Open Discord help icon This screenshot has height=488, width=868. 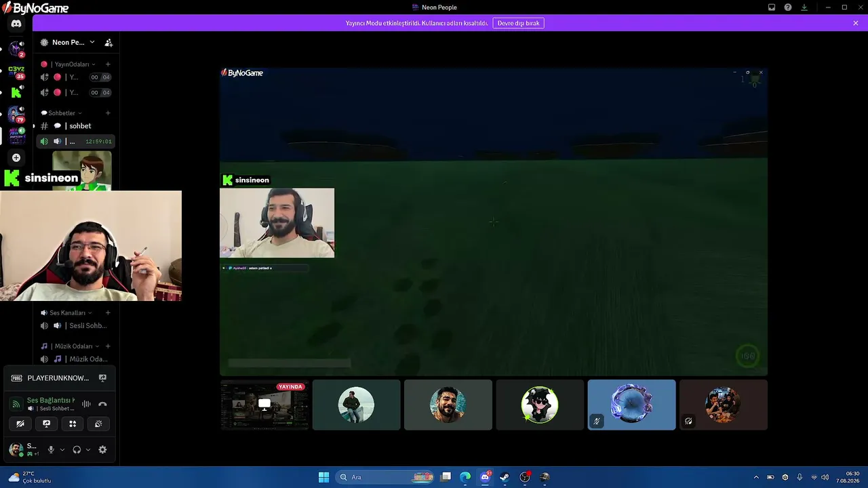(788, 7)
